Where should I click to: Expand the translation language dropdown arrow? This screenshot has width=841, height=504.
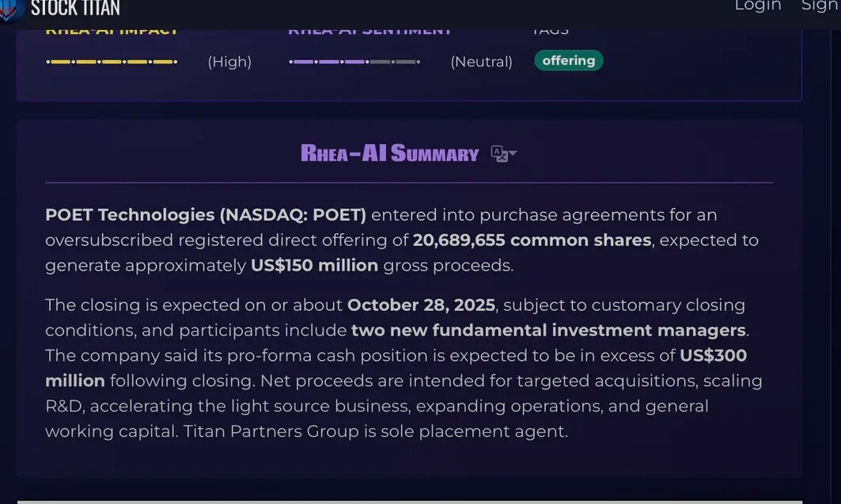click(x=513, y=153)
